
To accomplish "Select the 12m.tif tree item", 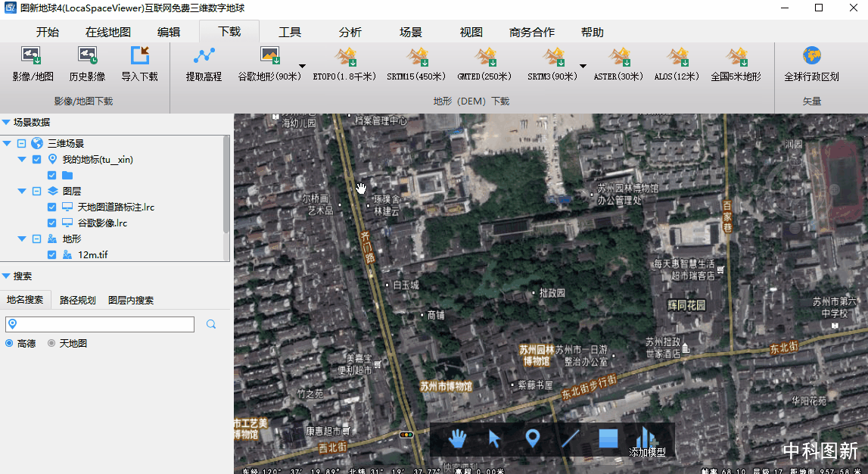I will click(x=92, y=254).
